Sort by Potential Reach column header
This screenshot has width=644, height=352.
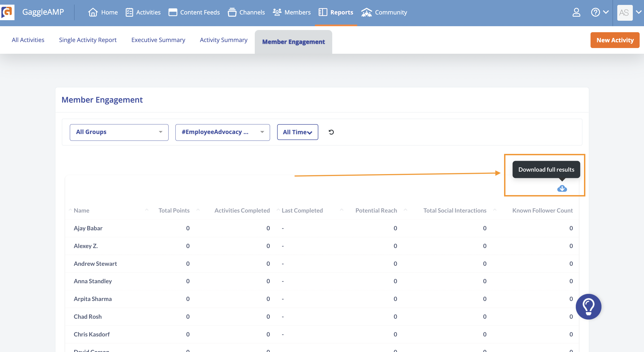click(x=376, y=210)
